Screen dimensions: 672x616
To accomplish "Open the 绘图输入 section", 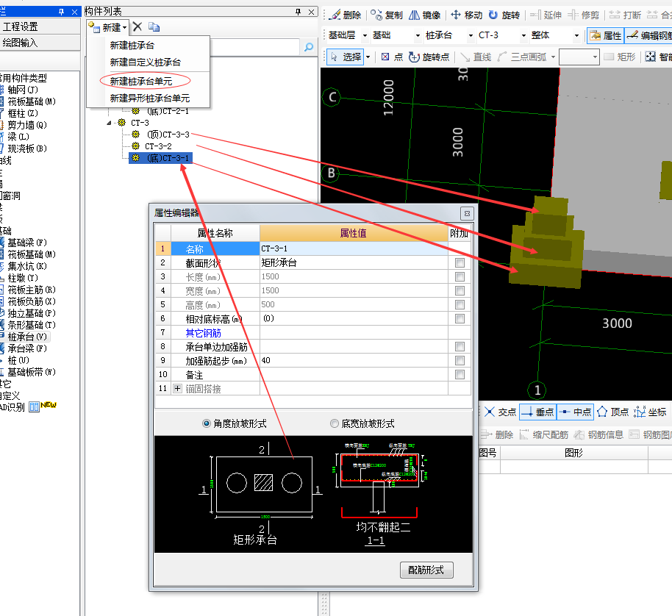I will point(40,43).
